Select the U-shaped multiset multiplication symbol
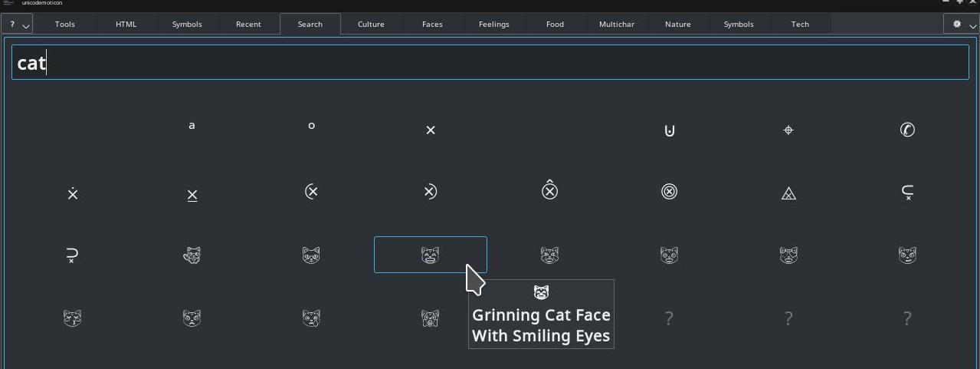Screen dimensions: 980x369 [669, 130]
